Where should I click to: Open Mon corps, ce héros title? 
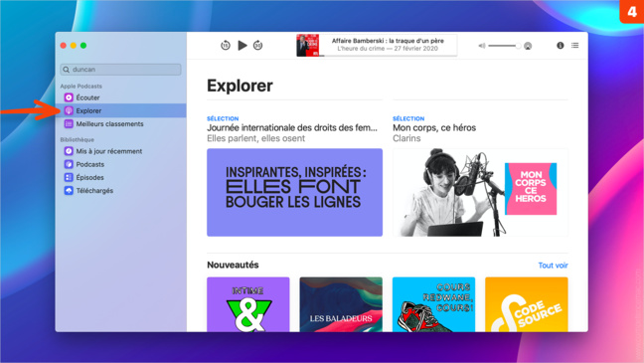(434, 128)
